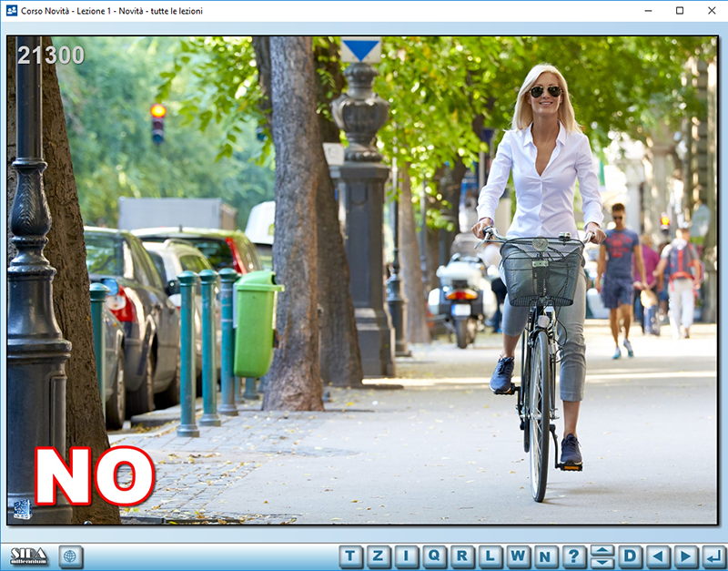Image resolution: width=728 pixels, height=571 pixels.
Task: Open help with the question mark button
Action: click(574, 556)
